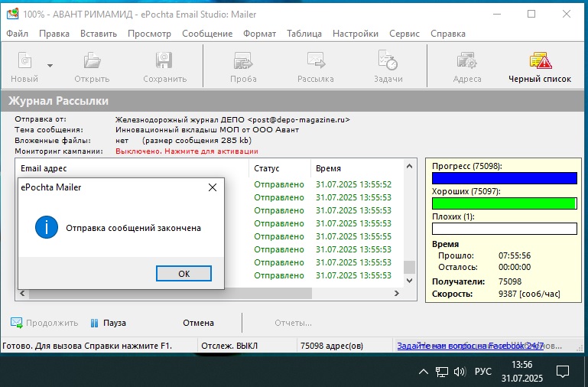Click the Открыть folder icon
The width and height of the screenshot is (588, 387).
click(x=92, y=60)
